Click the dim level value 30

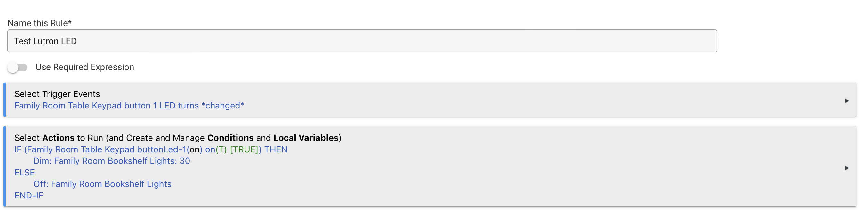(185, 161)
